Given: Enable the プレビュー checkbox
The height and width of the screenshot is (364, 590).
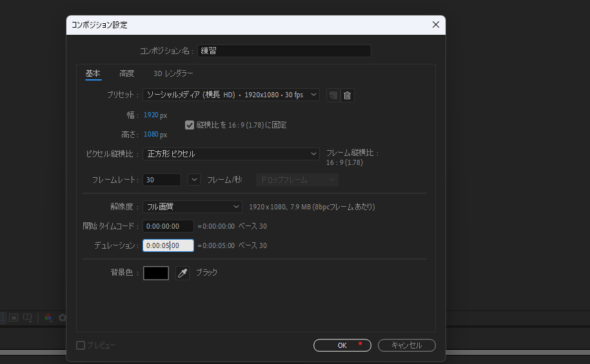Looking at the screenshot, I should tap(81, 345).
